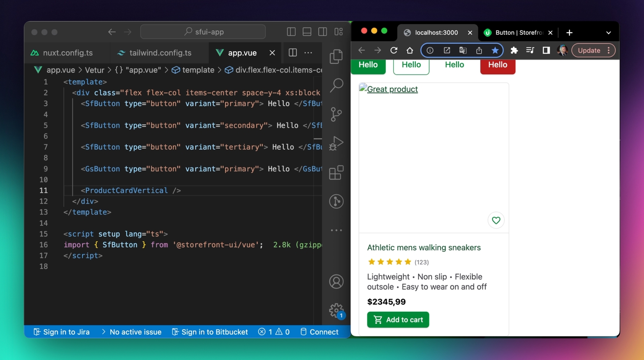Select the Button | Storefront browser tab
This screenshot has height=360, width=644.
click(518, 32)
